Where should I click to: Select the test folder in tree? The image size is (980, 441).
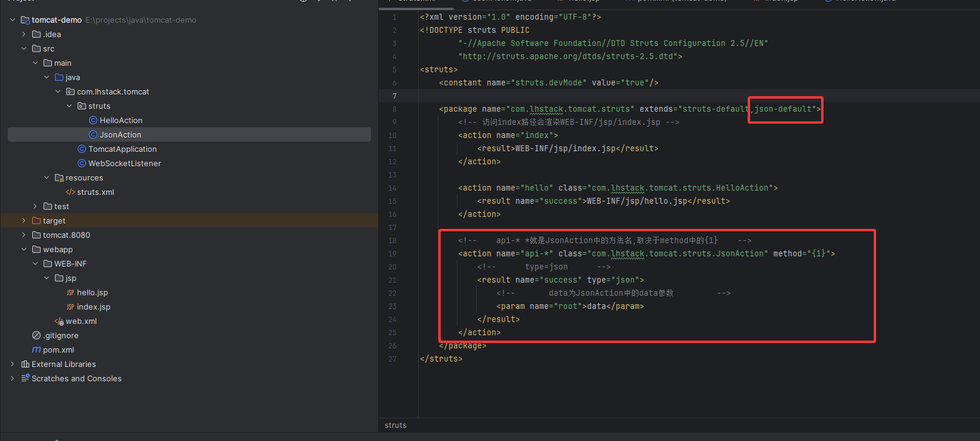pyautogui.click(x=62, y=206)
